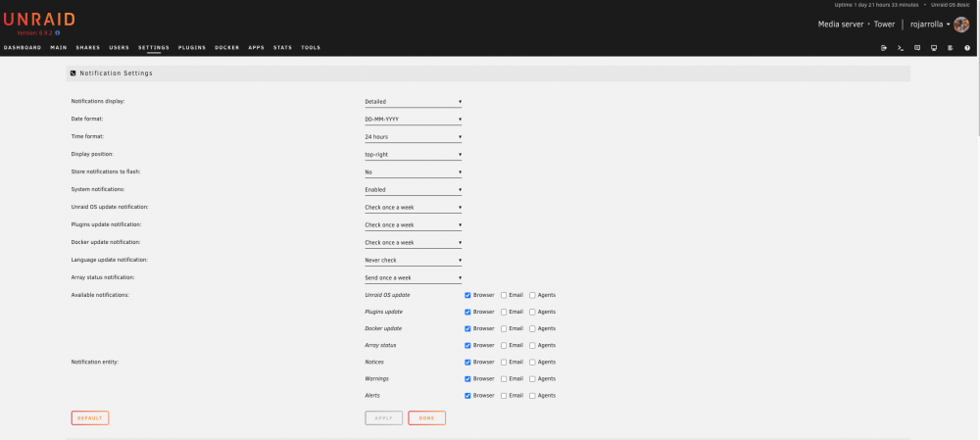Screen dimensions: 980x440
Task: Click the Logout icon in header
Action: click(x=884, y=47)
